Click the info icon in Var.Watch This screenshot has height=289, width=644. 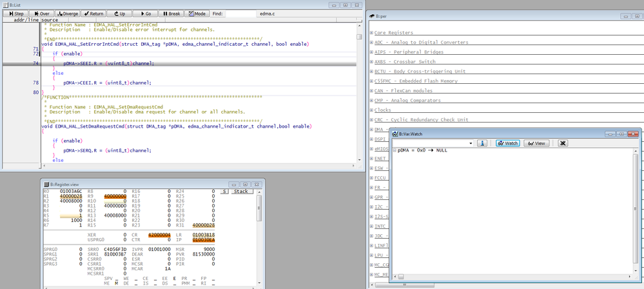point(482,143)
